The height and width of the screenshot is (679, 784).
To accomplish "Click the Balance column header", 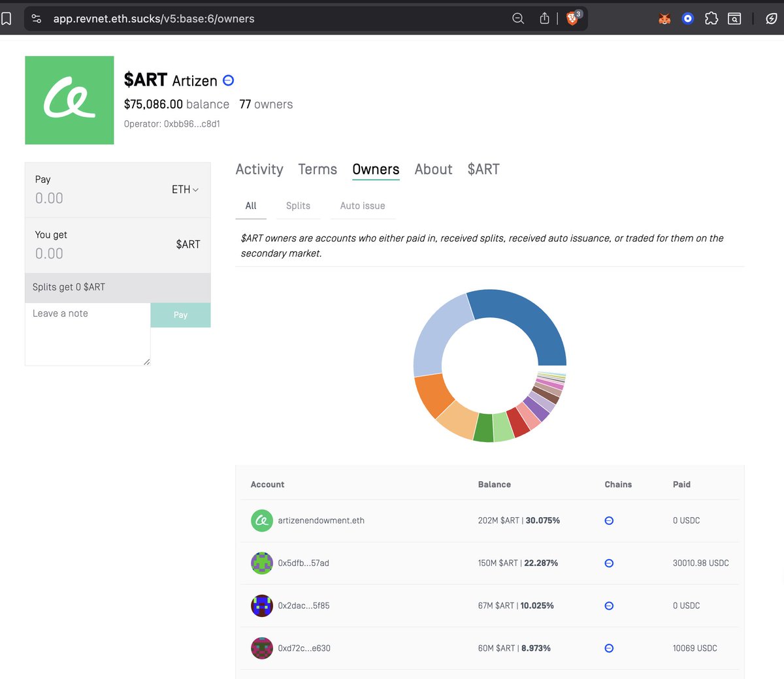I will click(x=495, y=484).
